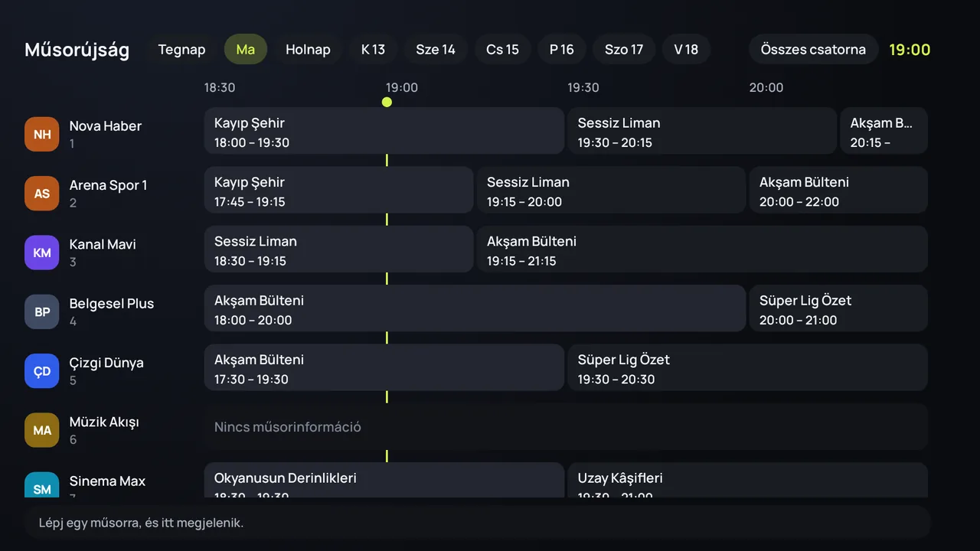
Task: Select Akşam Bülteni 19:15 – 21:15 program
Action: pos(702,249)
